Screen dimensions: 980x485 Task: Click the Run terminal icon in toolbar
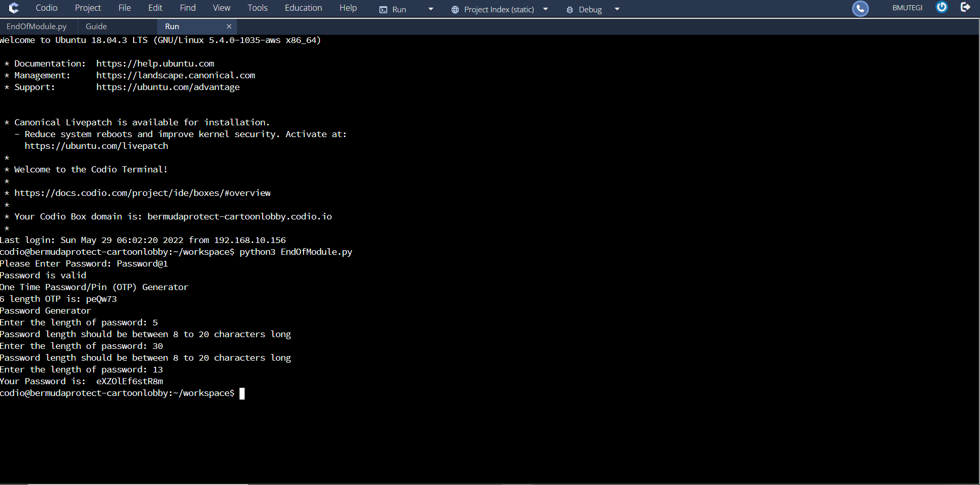383,10
